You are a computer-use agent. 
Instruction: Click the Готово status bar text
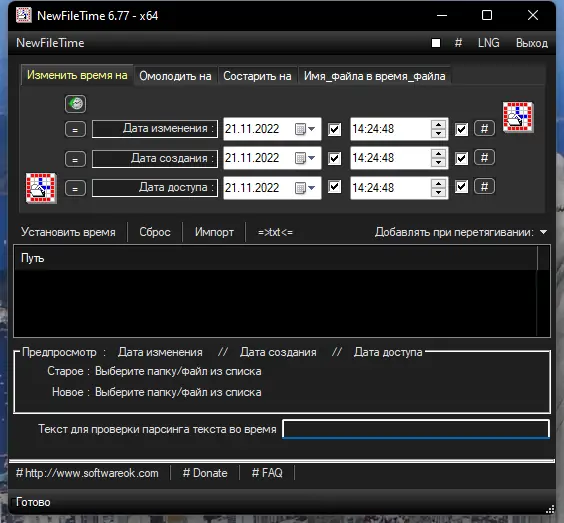[33, 502]
